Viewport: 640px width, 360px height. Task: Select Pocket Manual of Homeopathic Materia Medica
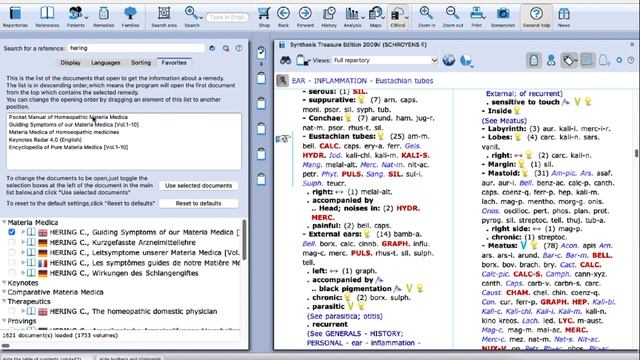[68, 117]
